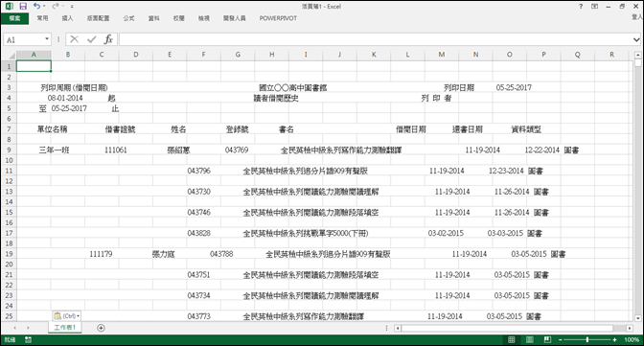This screenshot has height=346, width=644.
Task: Switch to the POWERPIVOT ribbon tab
Action: pyautogui.click(x=278, y=18)
